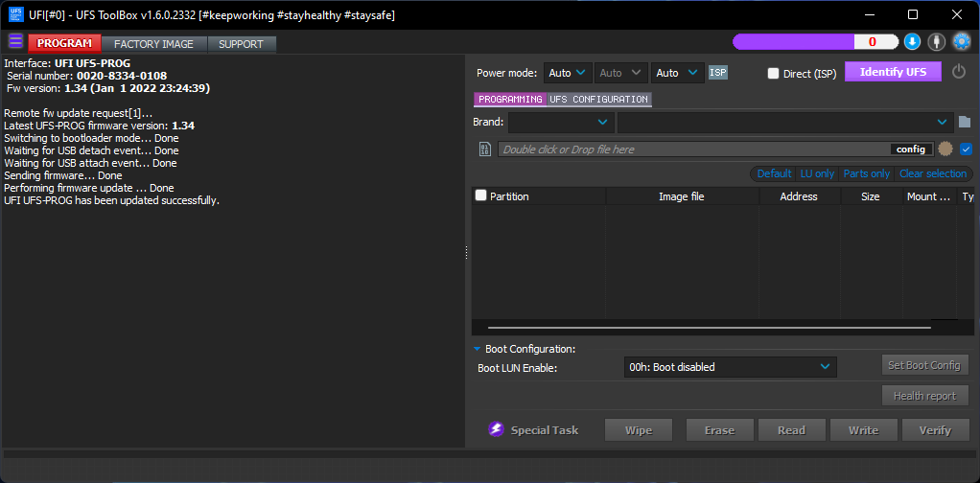Click the Mount column header
This screenshot has width=980, height=483.
coord(930,196)
